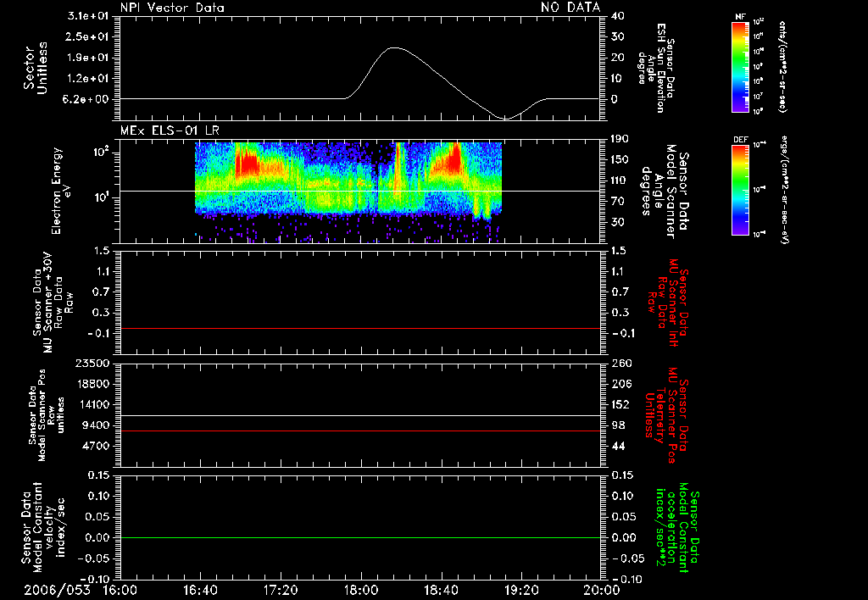The width and height of the screenshot is (868, 600).
Task: Click the '1.9e+01' sector tick label
Action: [88, 58]
